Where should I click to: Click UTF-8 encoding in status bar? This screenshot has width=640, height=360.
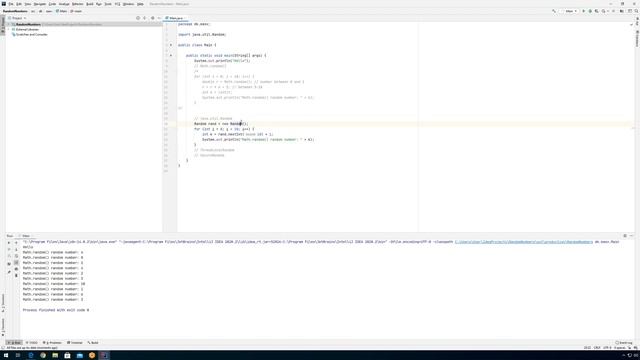(607, 348)
